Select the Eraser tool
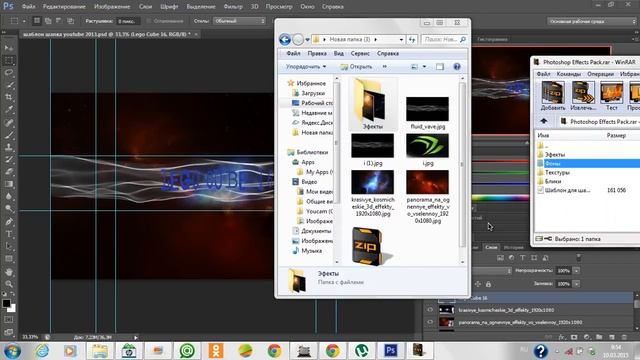The height and width of the screenshot is (360, 640). click(x=9, y=172)
